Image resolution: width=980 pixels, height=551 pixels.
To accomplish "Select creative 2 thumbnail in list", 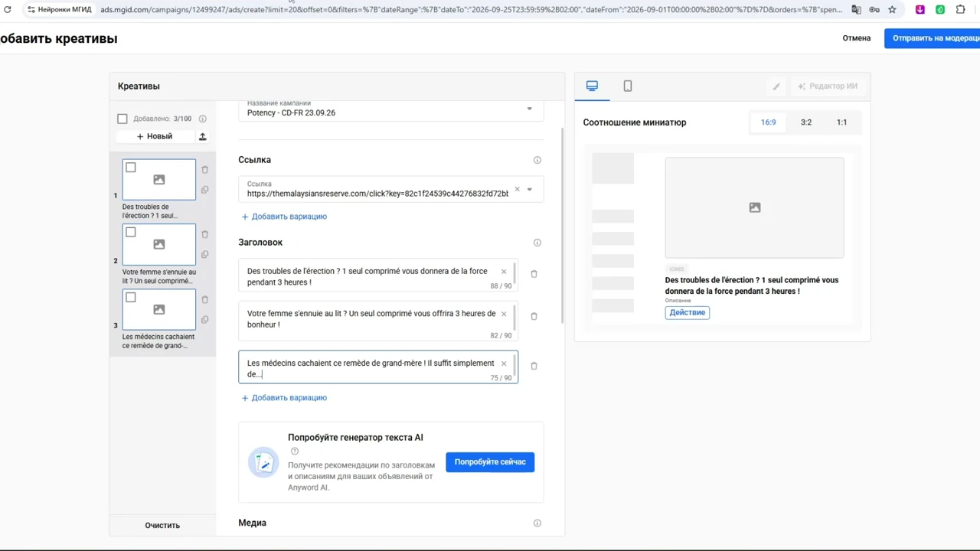I will click(x=159, y=244).
